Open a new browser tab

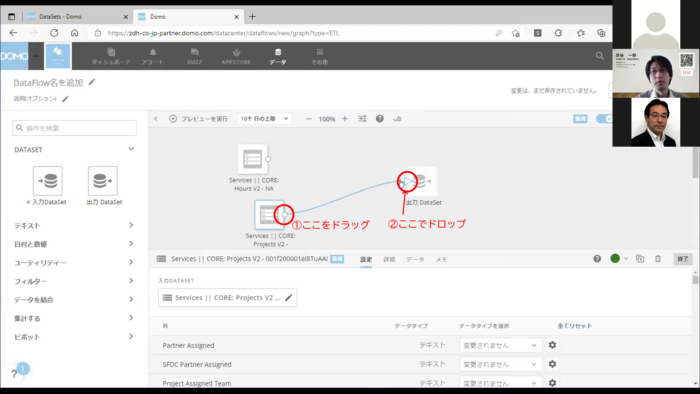coord(252,17)
